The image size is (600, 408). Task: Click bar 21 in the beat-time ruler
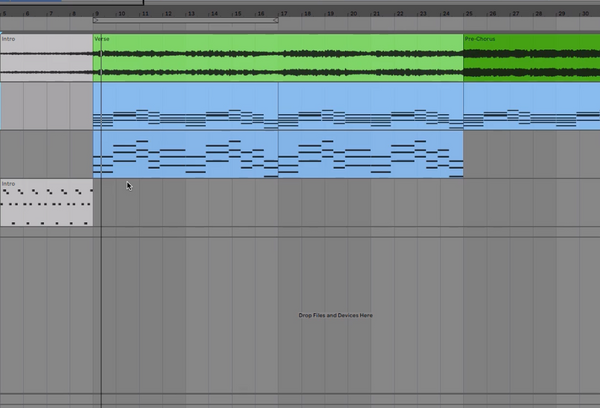[x=377, y=14]
